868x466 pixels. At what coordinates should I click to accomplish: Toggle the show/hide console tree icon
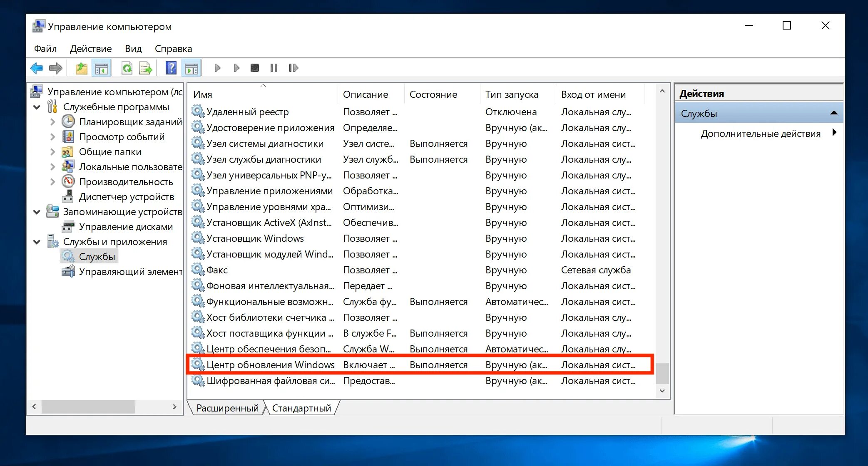tap(101, 68)
